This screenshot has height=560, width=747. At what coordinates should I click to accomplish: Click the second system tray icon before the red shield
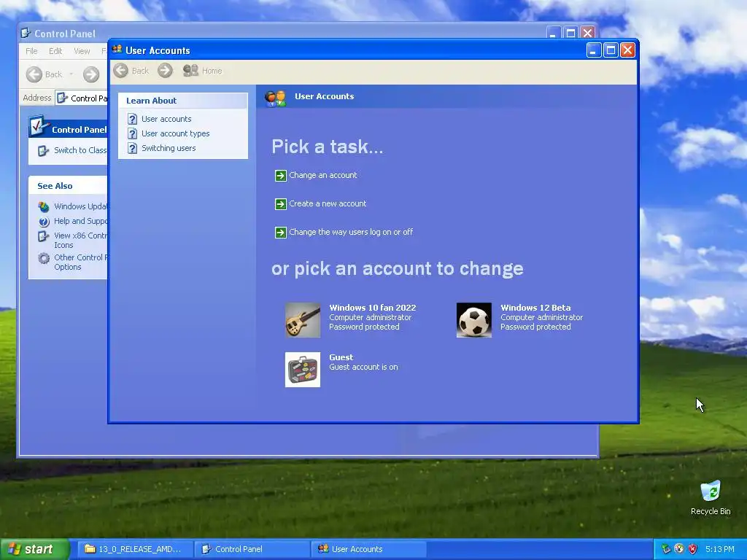(679, 549)
